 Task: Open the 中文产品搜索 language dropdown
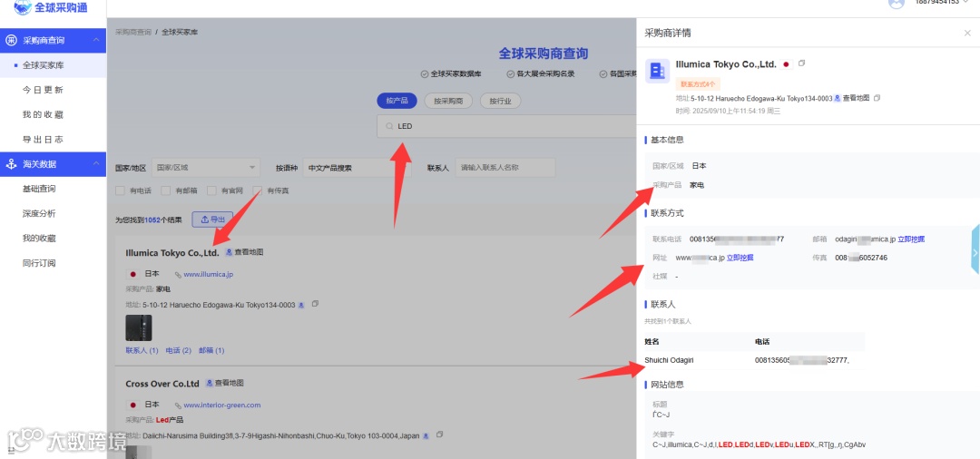pyautogui.click(x=357, y=168)
